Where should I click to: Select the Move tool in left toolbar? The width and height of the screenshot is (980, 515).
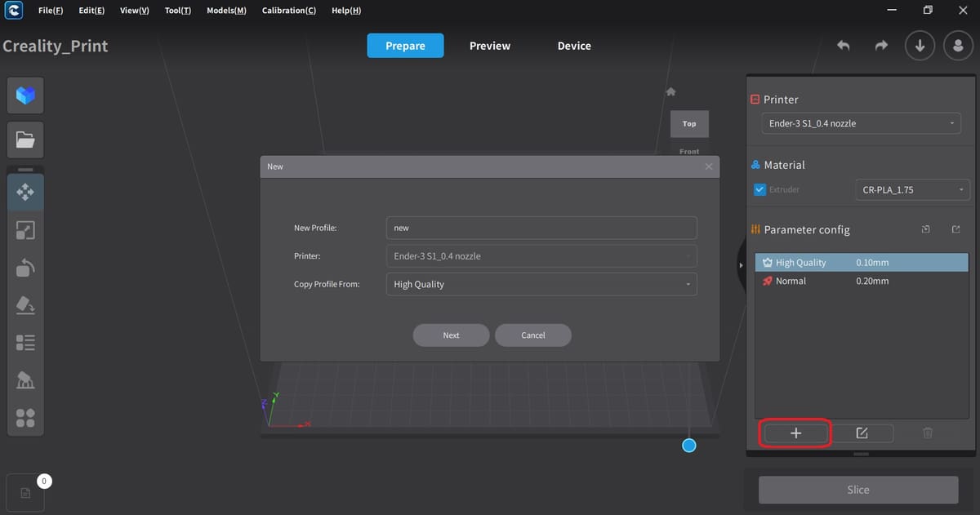[x=25, y=193]
